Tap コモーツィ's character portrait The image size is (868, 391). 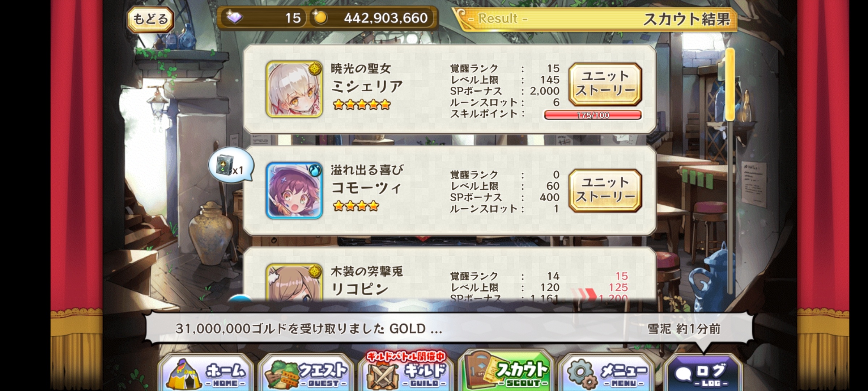294,190
